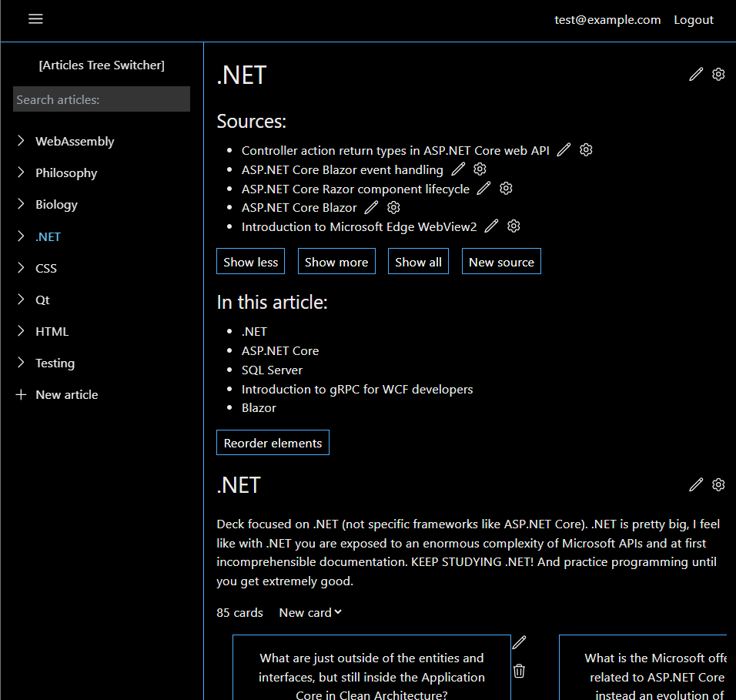Edit ASP.NET Core Blazor event handling source

[x=458, y=169]
